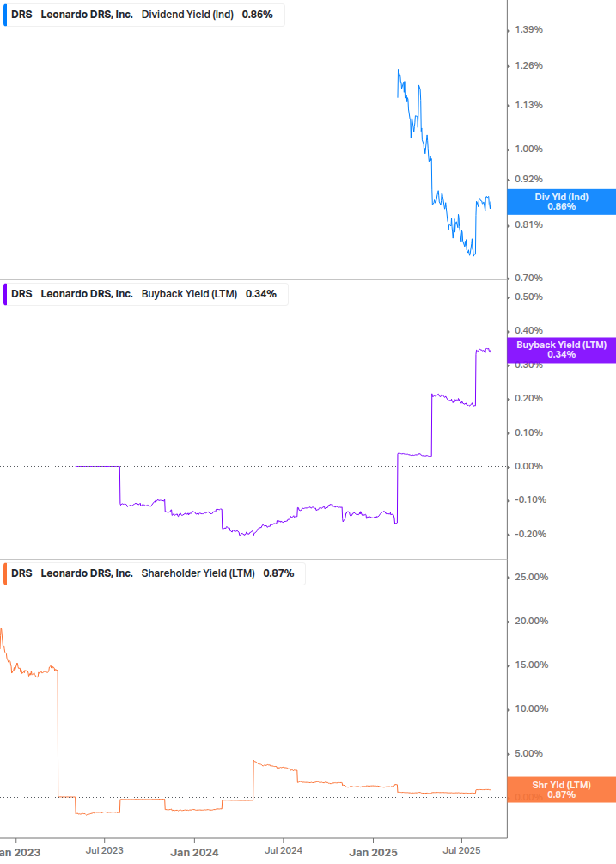Click the Jul 2023 date axis label
Image resolution: width=616 pixels, height=864 pixels.
(x=105, y=851)
